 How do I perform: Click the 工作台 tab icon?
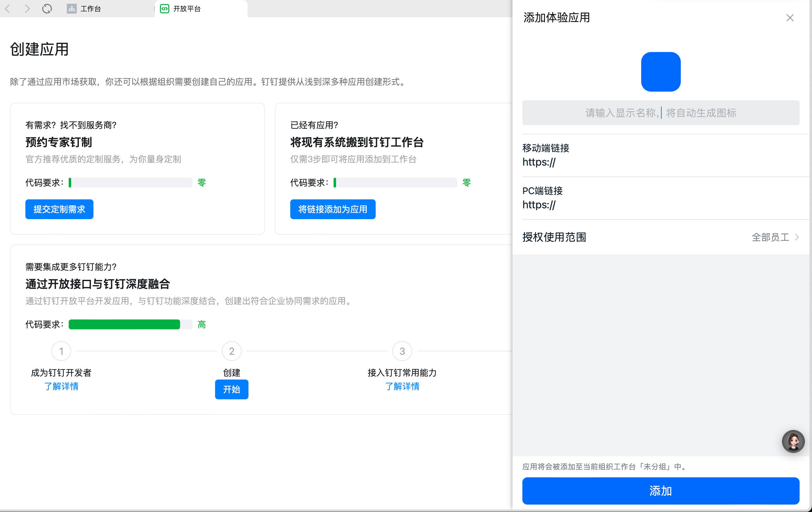click(71, 9)
